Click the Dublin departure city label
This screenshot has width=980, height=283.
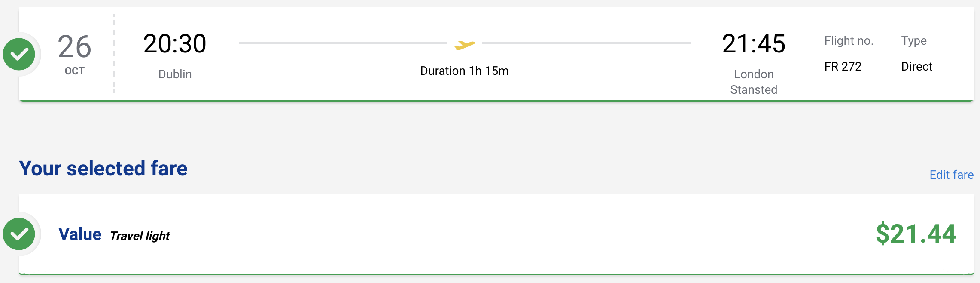pyautogui.click(x=175, y=74)
